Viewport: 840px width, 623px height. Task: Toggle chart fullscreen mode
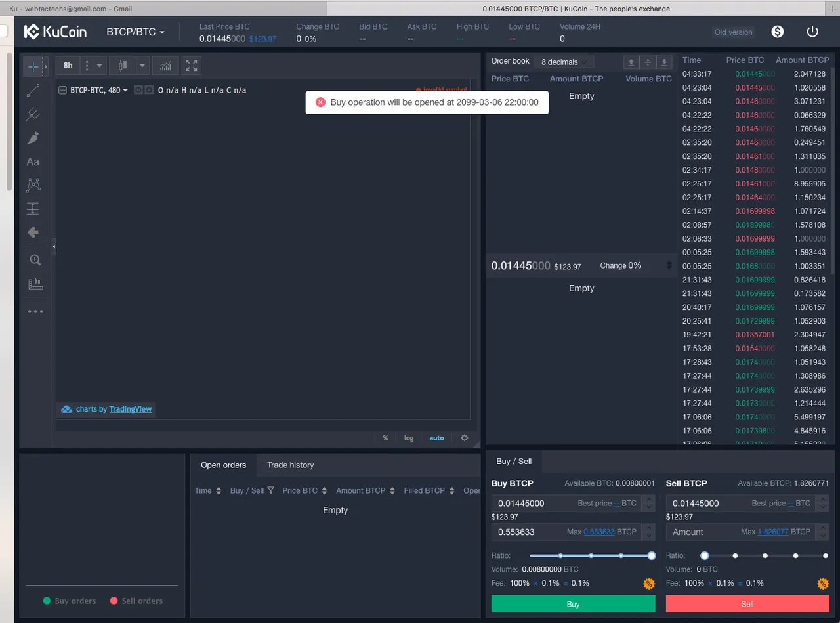coord(191,66)
